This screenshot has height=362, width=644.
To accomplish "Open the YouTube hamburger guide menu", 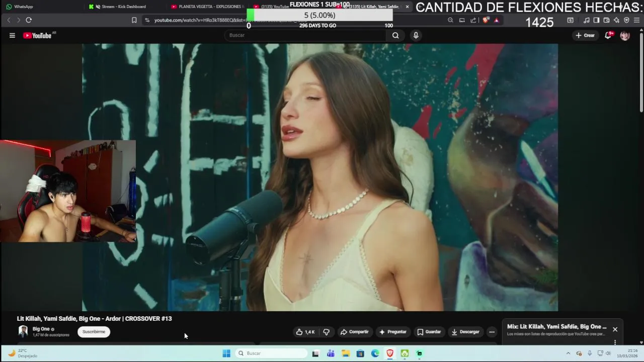I will [12, 35].
